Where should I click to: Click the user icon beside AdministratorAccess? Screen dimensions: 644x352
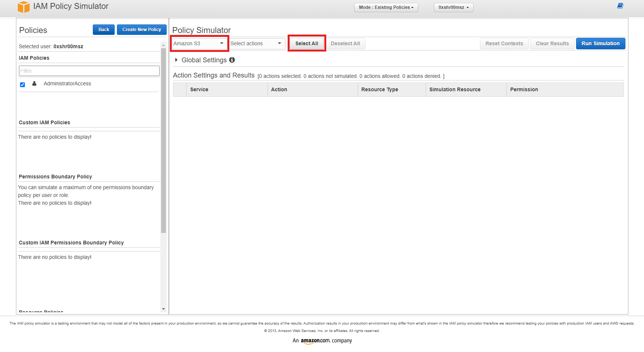point(34,83)
